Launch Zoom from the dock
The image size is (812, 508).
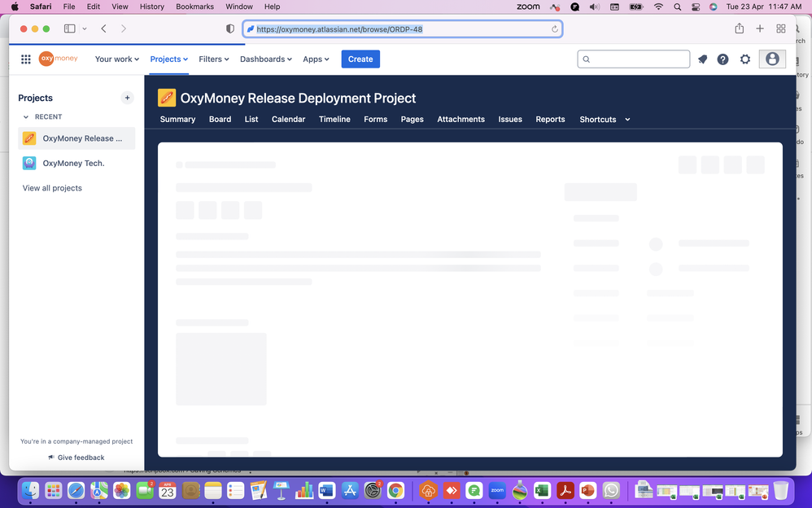point(497,490)
